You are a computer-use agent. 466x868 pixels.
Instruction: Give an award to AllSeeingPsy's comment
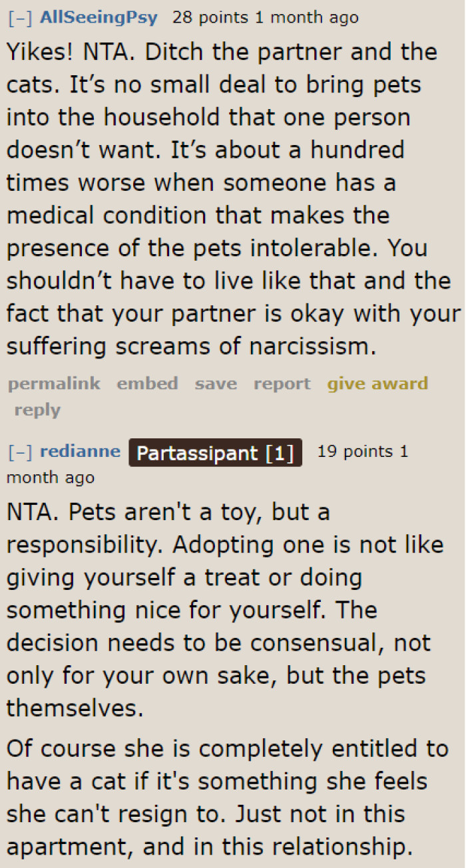point(377,383)
